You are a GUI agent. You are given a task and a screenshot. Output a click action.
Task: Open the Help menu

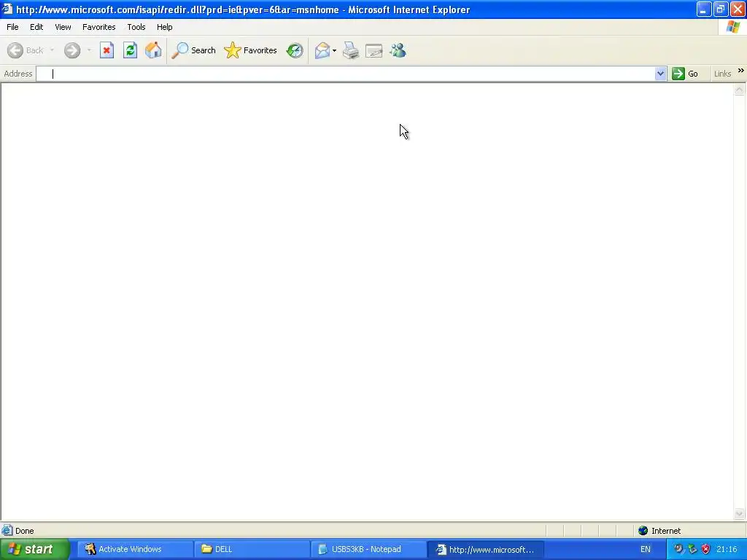(165, 27)
